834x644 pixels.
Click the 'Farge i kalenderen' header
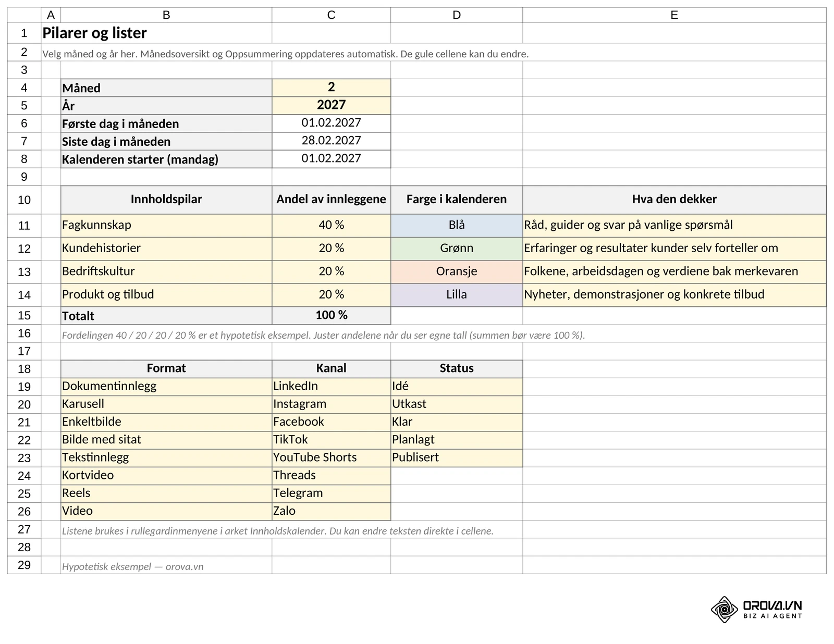pos(457,200)
